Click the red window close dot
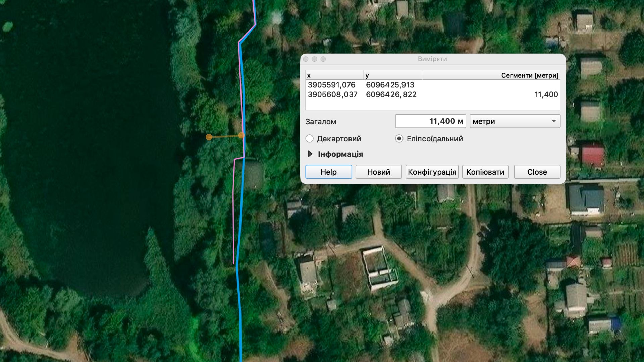The width and height of the screenshot is (644, 362). pos(306,59)
